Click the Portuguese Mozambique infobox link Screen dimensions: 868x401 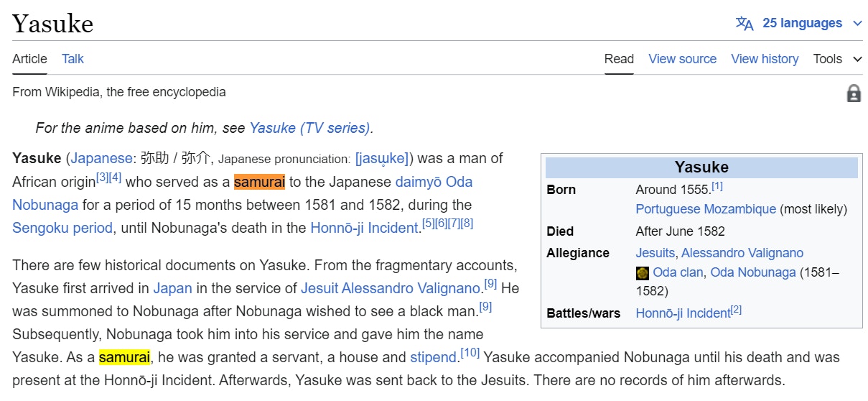point(706,209)
